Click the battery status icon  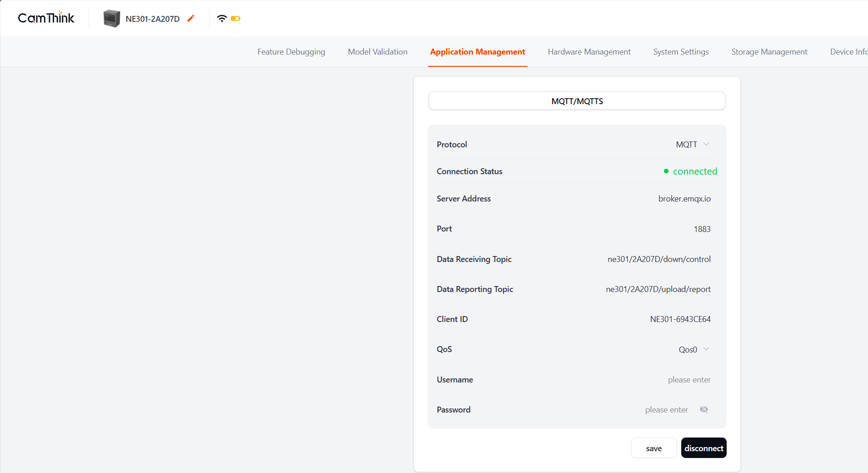[236, 18]
